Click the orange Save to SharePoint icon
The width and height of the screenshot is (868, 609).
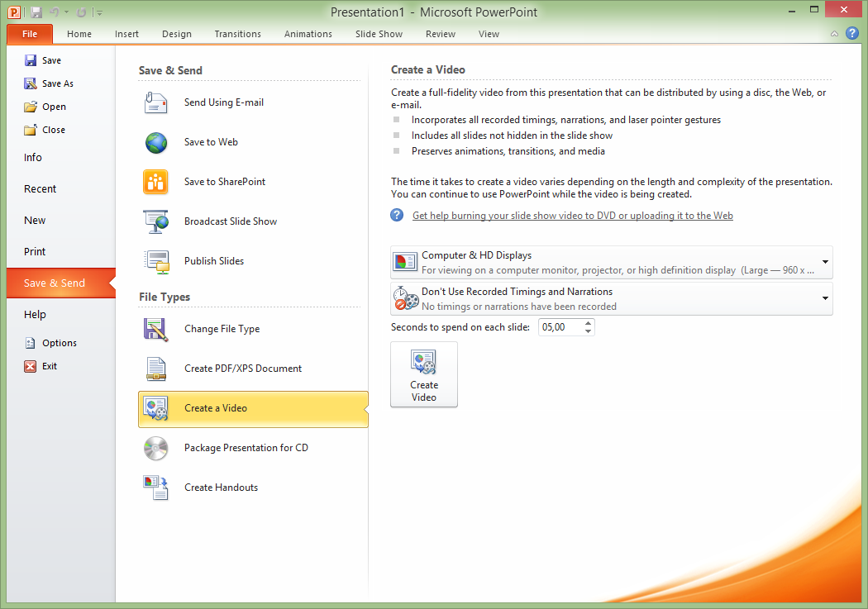(155, 182)
